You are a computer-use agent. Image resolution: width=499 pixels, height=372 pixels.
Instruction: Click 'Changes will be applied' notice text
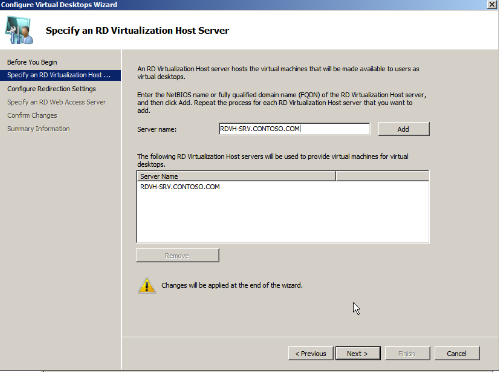point(232,285)
